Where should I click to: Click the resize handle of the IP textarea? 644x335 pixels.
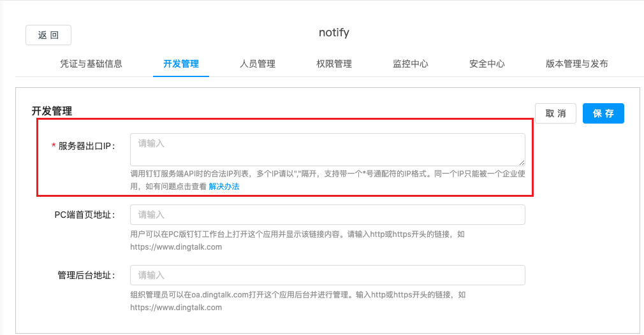click(522, 163)
